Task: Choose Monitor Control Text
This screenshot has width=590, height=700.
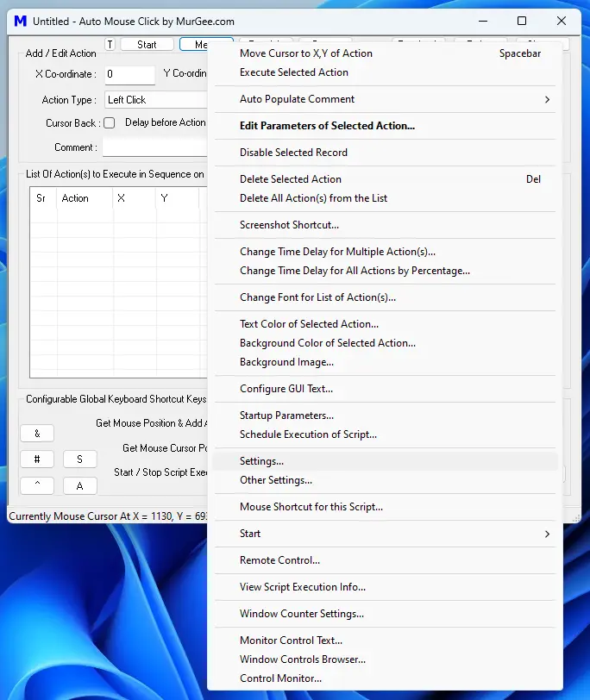Action: point(385,641)
